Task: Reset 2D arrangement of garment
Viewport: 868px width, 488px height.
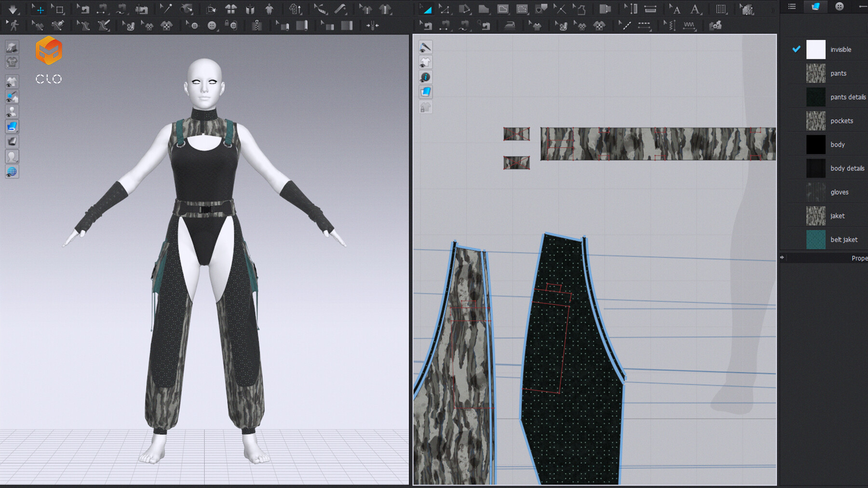Action: (231, 9)
